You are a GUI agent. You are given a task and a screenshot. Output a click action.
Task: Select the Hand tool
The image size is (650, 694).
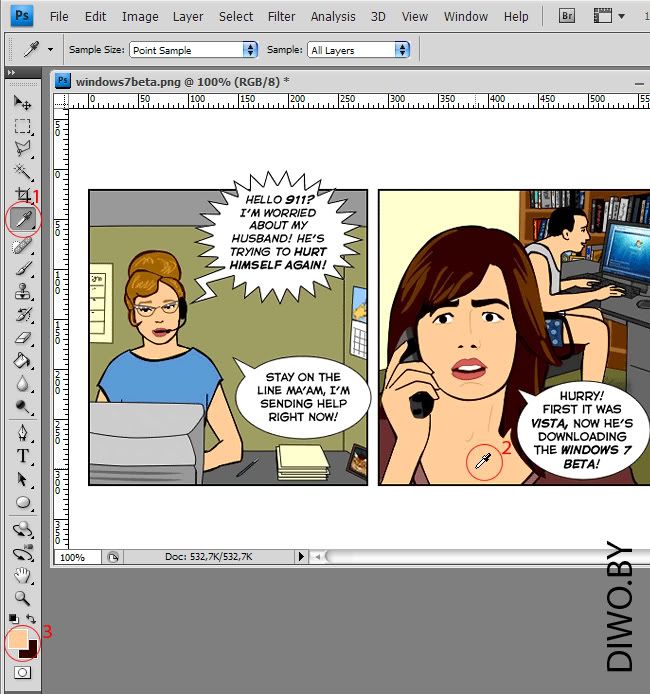[22, 575]
